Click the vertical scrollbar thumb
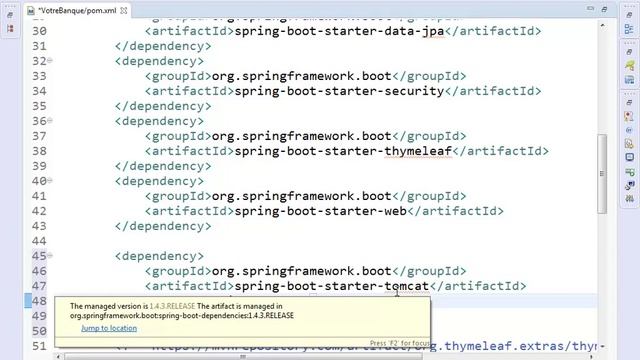Screen dimensions: 640x360 [602, 173]
